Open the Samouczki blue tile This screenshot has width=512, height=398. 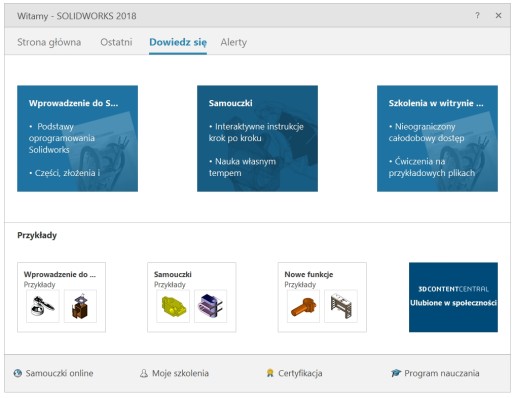pos(257,138)
